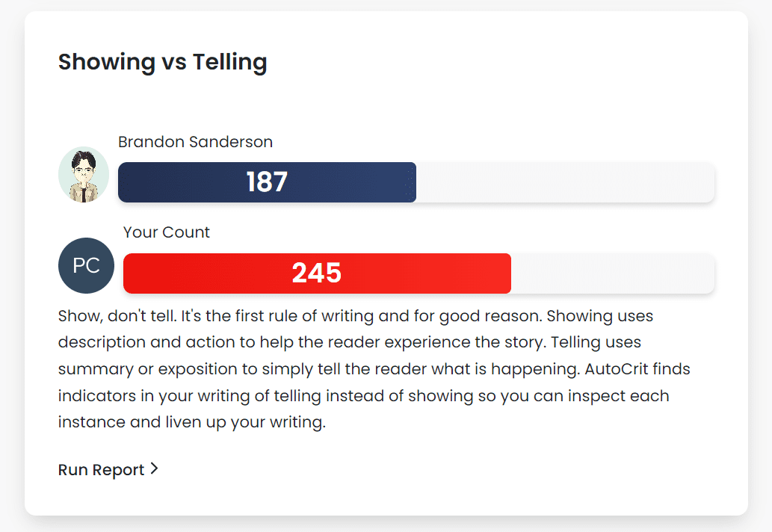Click the Brandon Sanderson name label
Viewport: 772px width, 532px height.
pos(195,141)
